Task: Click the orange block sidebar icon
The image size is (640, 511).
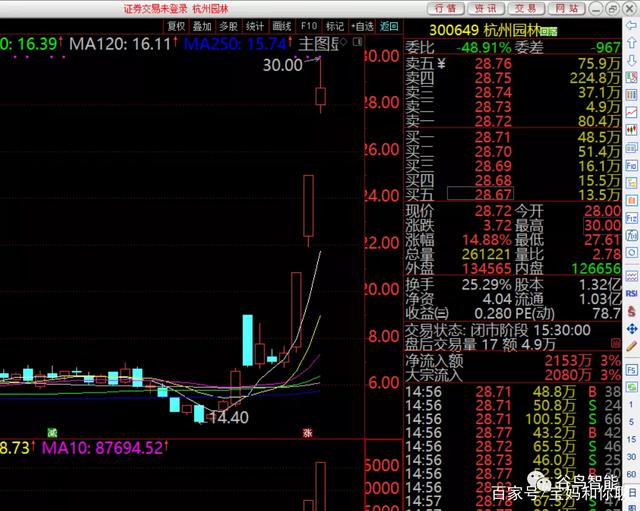Action: click(x=631, y=200)
